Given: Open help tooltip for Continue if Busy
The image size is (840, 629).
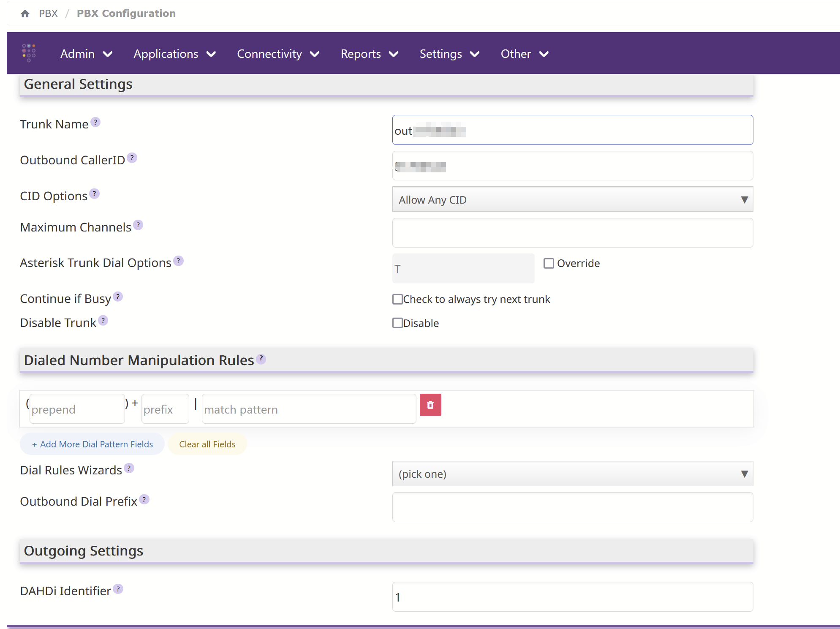Looking at the screenshot, I should [x=118, y=297].
